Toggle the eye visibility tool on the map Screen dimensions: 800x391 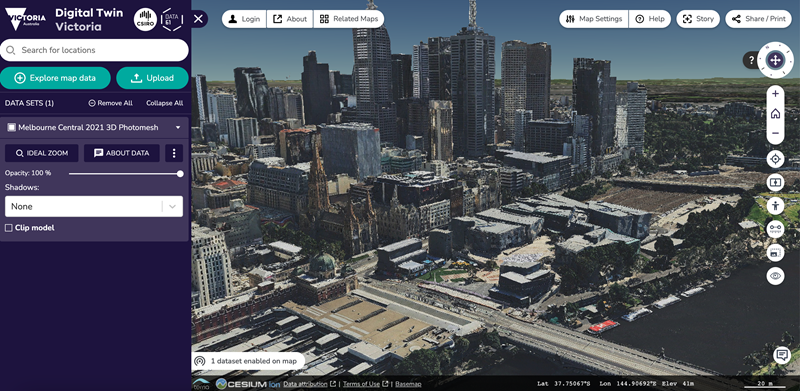(x=775, y=276)
